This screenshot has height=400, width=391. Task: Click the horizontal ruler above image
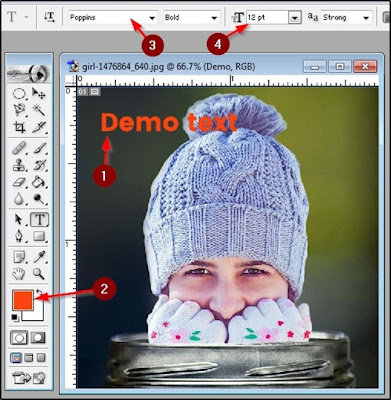tap(228, 80)
